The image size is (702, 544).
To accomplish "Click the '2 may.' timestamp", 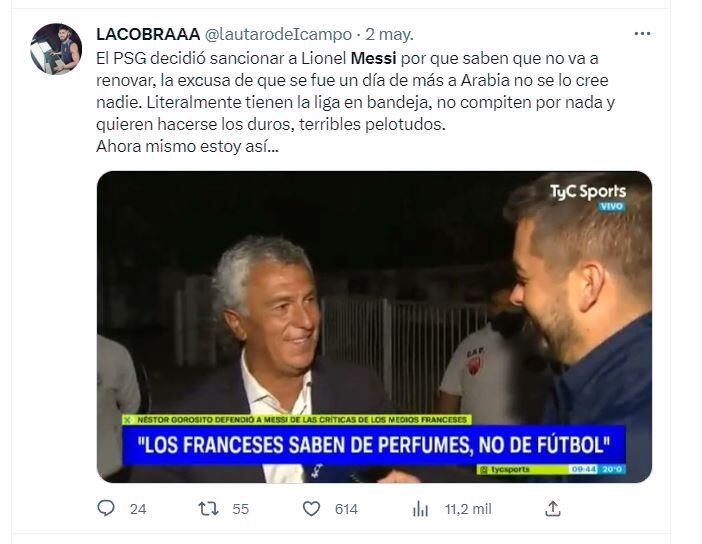I will (x=390, y=34).
